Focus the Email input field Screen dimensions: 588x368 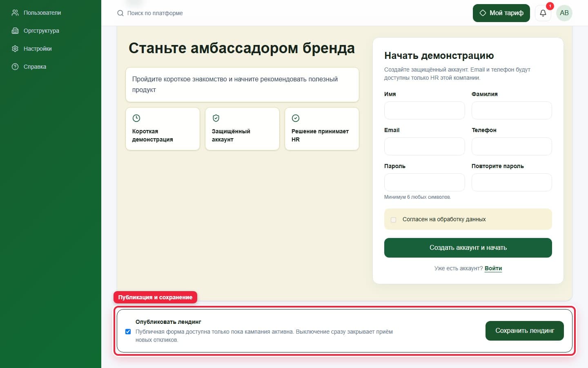click(x=424, y=146)
